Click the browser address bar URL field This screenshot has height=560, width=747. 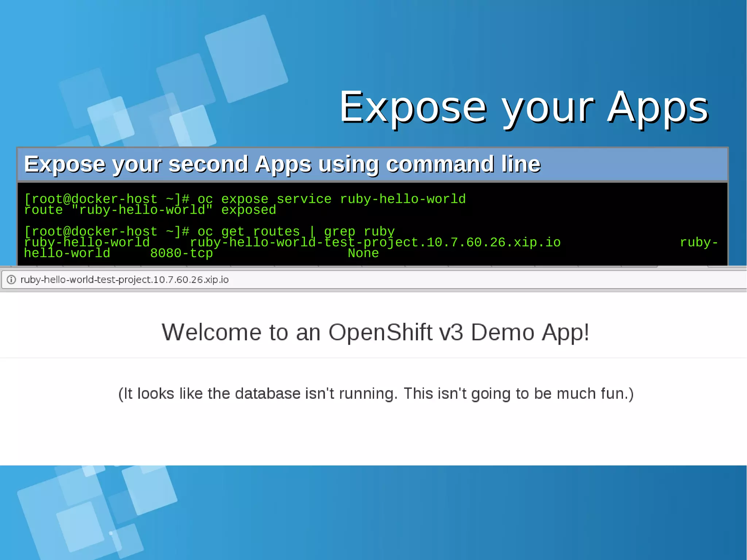374,280
